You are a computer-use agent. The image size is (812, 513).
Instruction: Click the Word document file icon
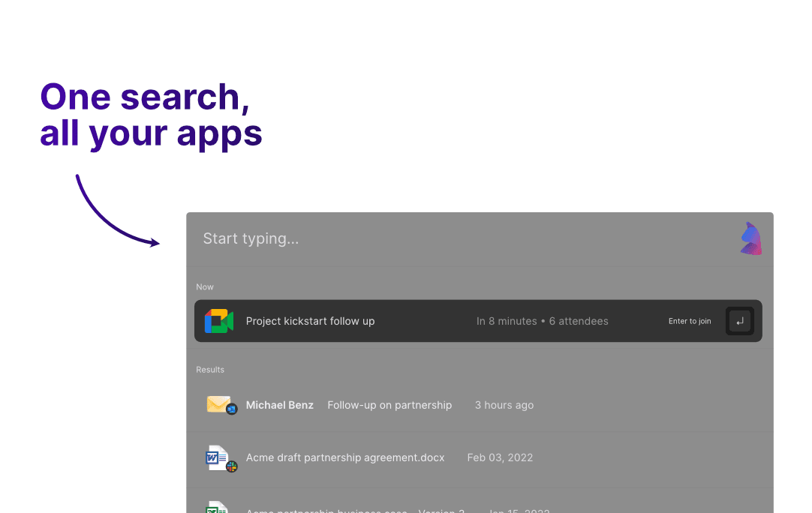pyautogui.click(x=216, y=456)
